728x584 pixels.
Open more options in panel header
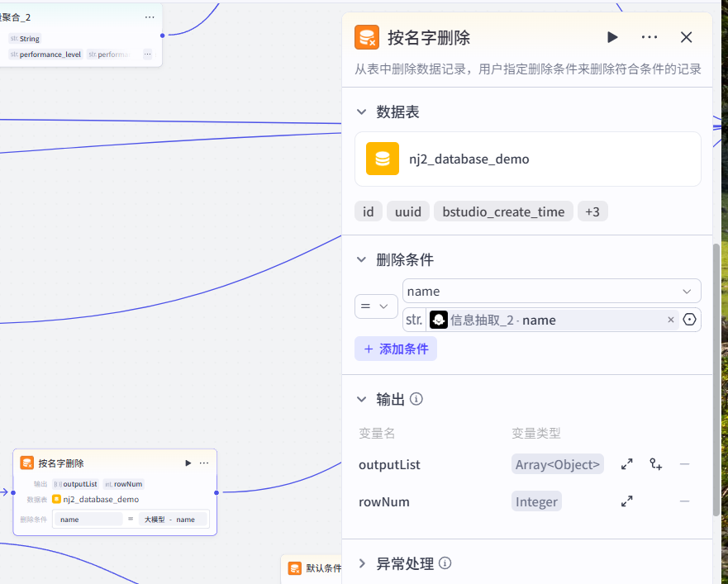coord(649,37)
